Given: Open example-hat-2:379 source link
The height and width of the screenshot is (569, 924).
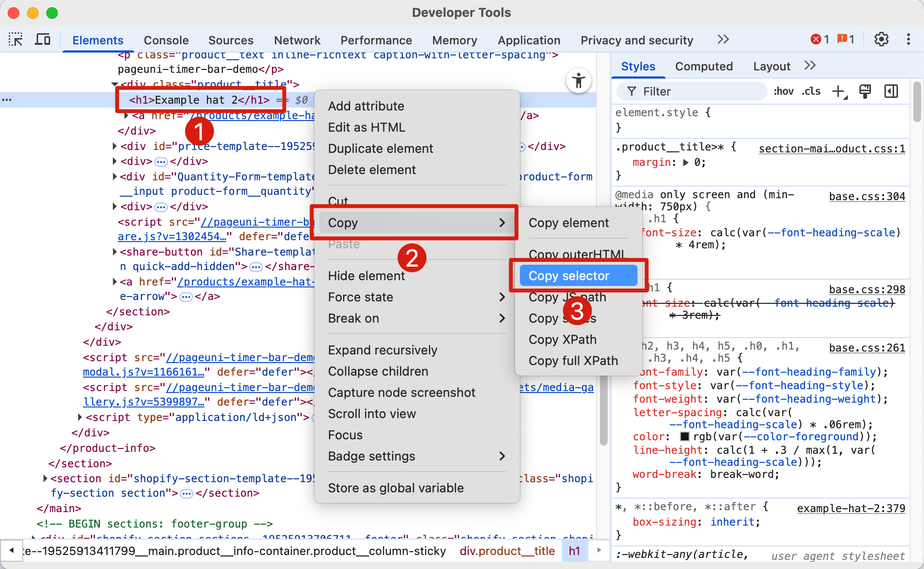Looking at the screenshot, I should (x=851, y=508).
